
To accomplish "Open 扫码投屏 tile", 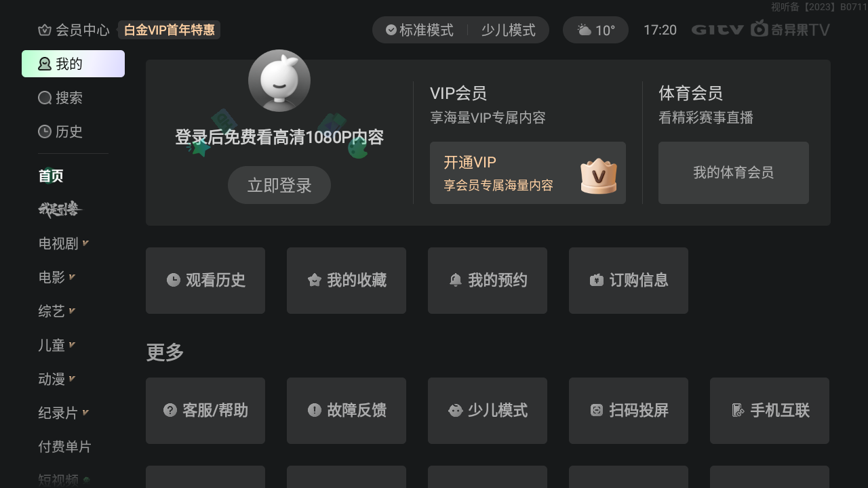I will 629,411.
